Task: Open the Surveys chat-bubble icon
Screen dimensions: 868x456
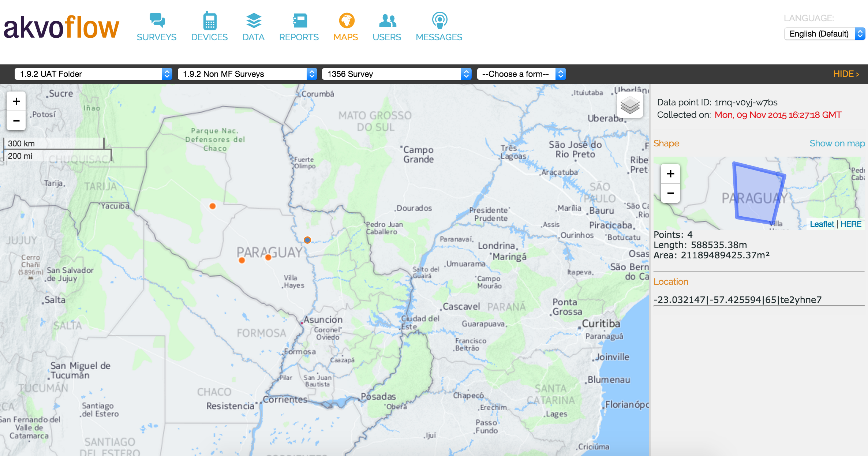Action: coord(157,20)
